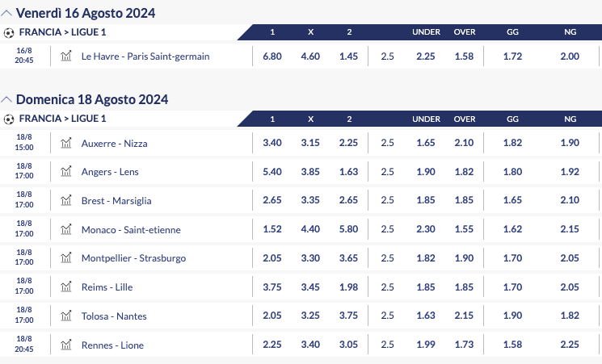Screen dimensions: 602x364
Task: Open statistics icon for Montpellier - Strasburgo
Action: [x=66, y=258]
